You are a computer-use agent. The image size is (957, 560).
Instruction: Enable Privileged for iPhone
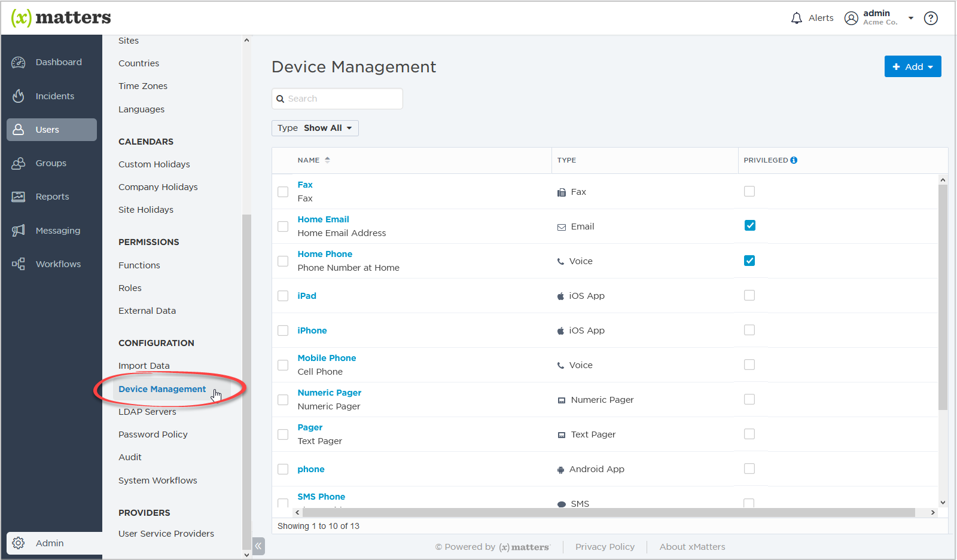coord(749,330)
